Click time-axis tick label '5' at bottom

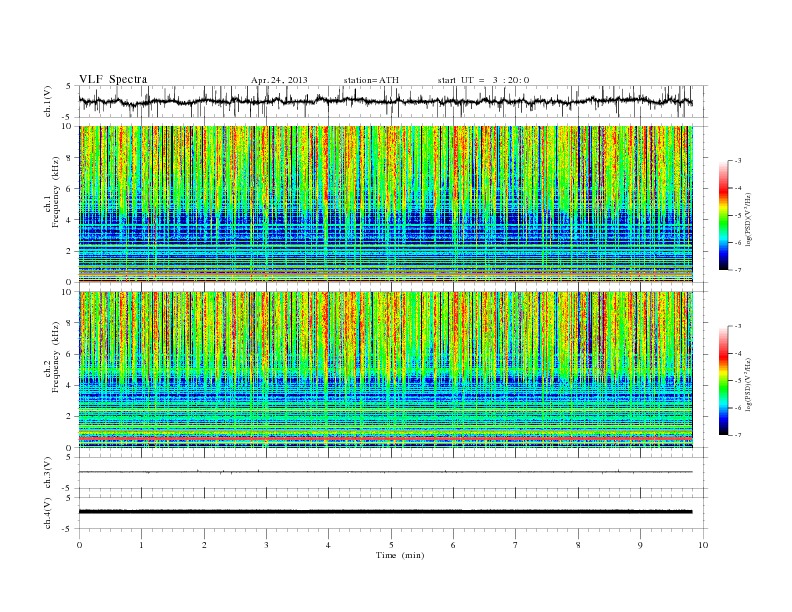point(391,545)
